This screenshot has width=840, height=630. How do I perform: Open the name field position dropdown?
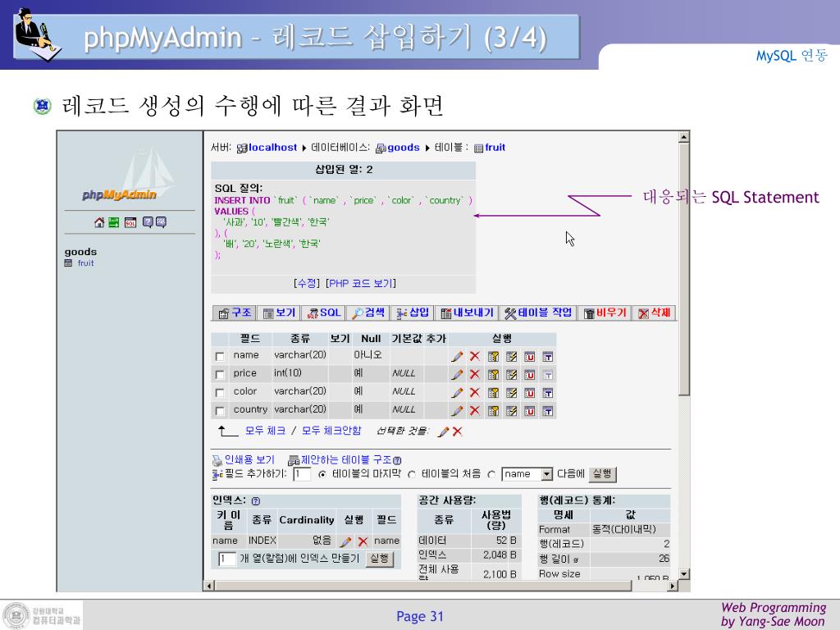pos(527,474)
